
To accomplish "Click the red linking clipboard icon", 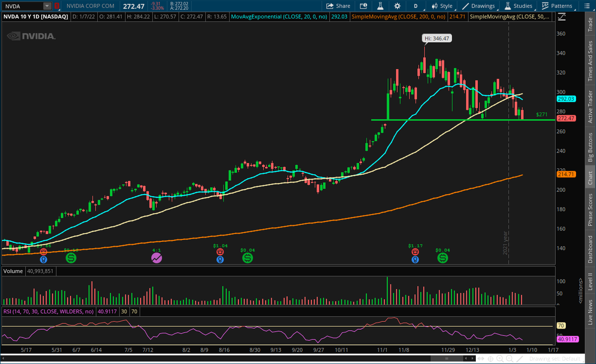I will (x=57, y=6).
